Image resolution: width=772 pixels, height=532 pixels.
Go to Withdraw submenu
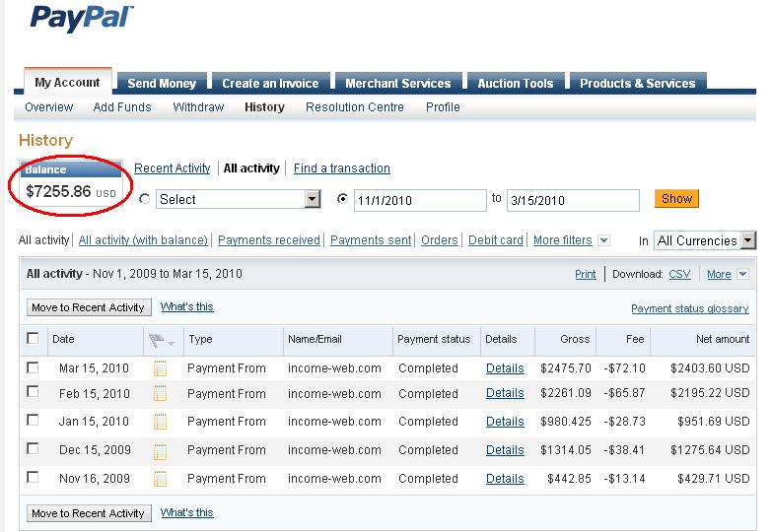click(198, 106)
